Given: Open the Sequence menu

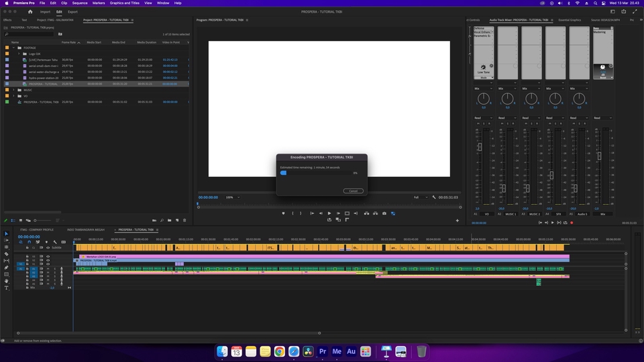Looking at the screenshot, I should (79, 3).
